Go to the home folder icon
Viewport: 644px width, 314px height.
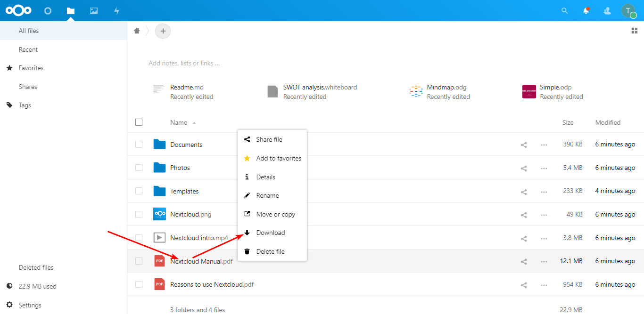(137, 31)
